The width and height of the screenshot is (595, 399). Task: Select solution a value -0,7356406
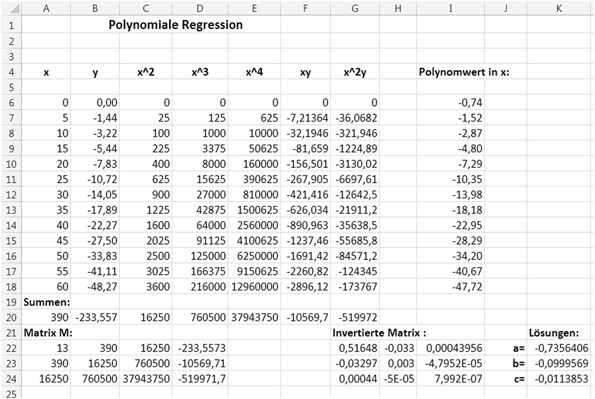[x=559, y=348]
